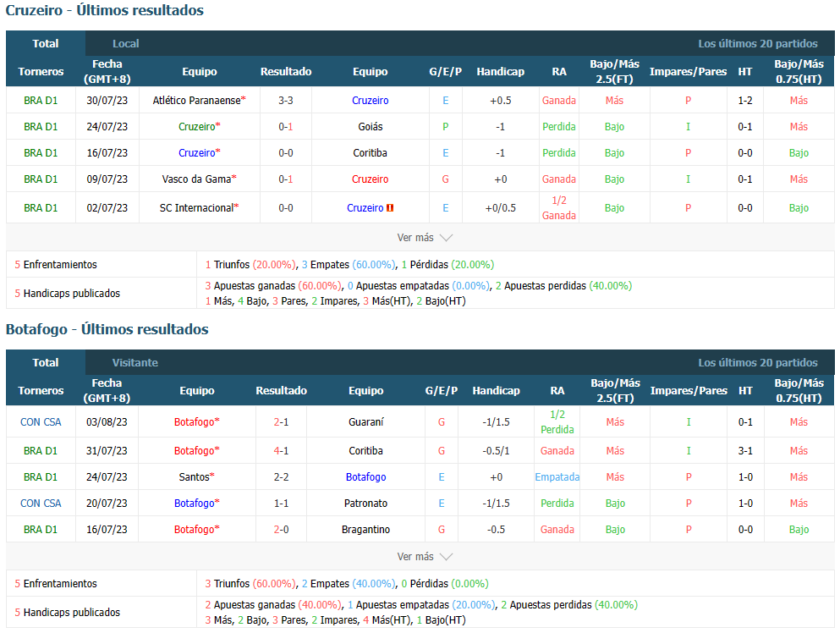This screenshot has height=633, width=840.
Task: Click 1/2 Ganada cell in SC Internacional row
Action: pyautogui.click(x=559, y=208)
